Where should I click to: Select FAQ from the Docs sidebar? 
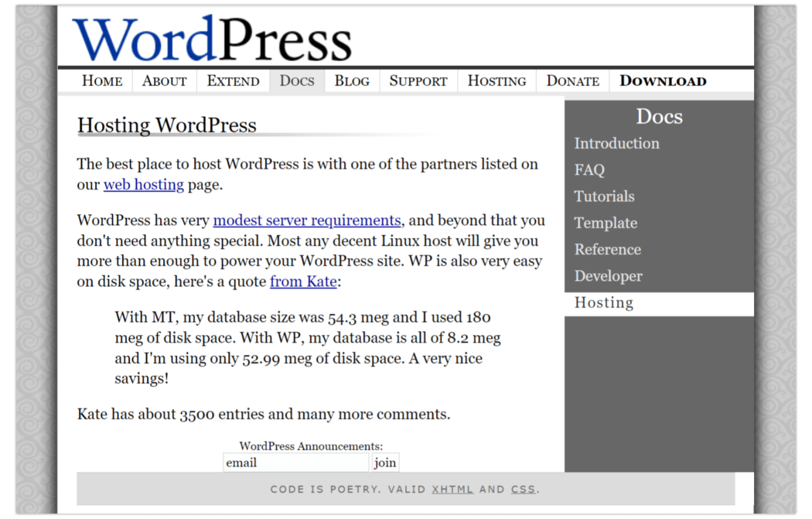point(589,169)
